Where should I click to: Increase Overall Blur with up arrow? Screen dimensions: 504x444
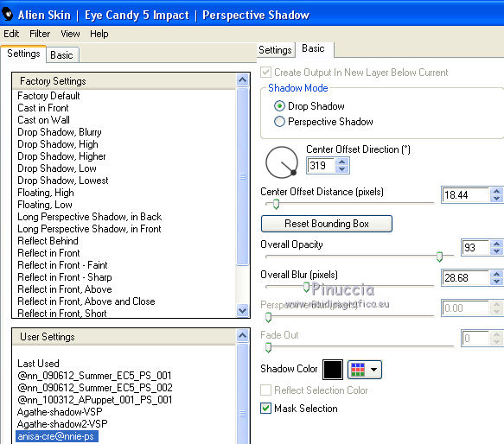click(496, 274)
